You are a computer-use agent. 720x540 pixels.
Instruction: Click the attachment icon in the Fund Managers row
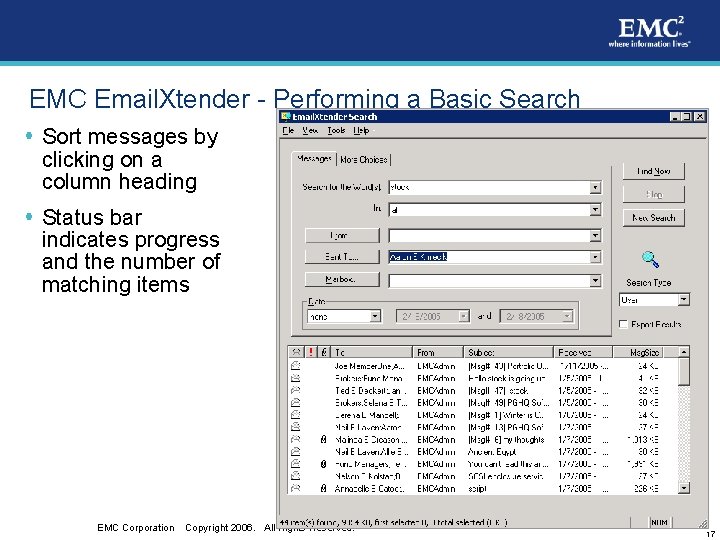point(323,464)
